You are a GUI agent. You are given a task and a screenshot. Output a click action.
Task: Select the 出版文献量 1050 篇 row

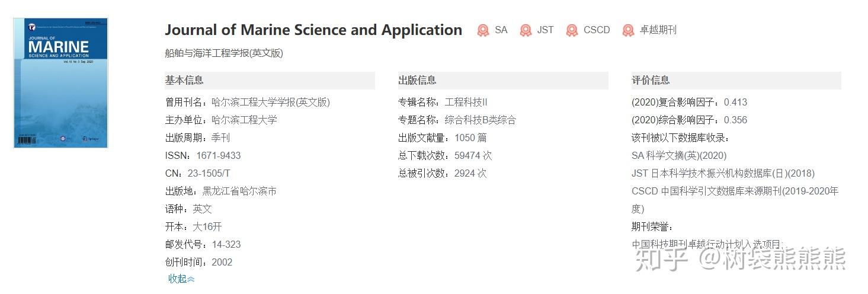(x=443, y=138)
